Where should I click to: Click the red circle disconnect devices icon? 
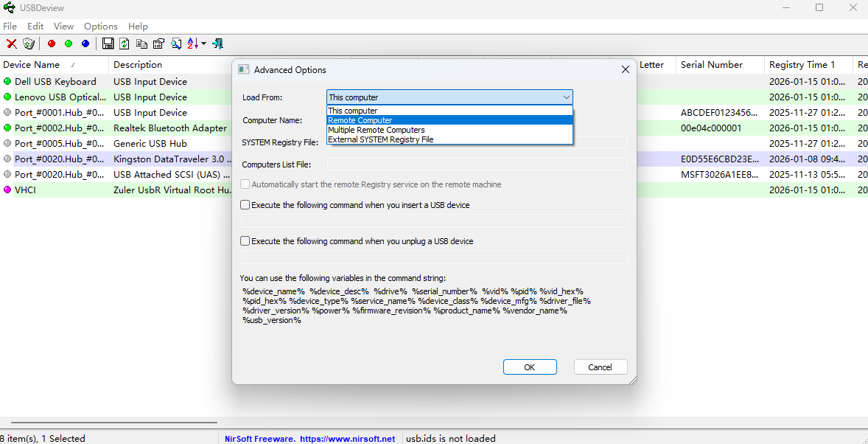pos(52,44)
